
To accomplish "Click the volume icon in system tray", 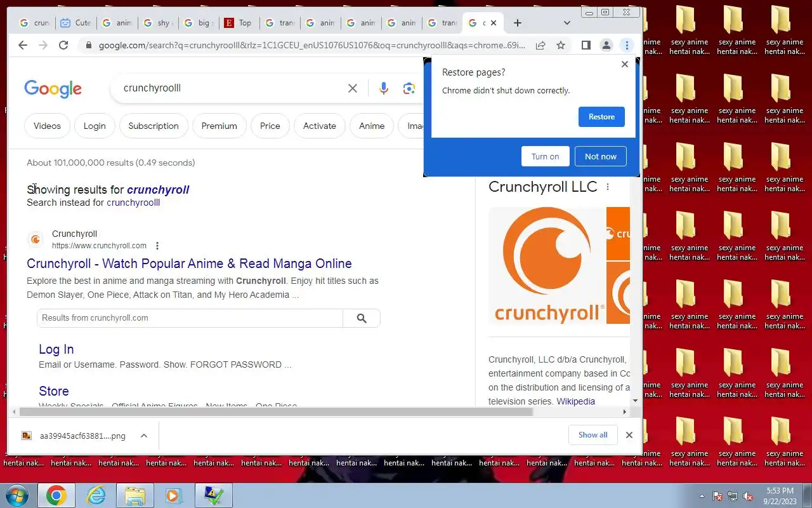I will pyautogui.click(x=747, y=496).
